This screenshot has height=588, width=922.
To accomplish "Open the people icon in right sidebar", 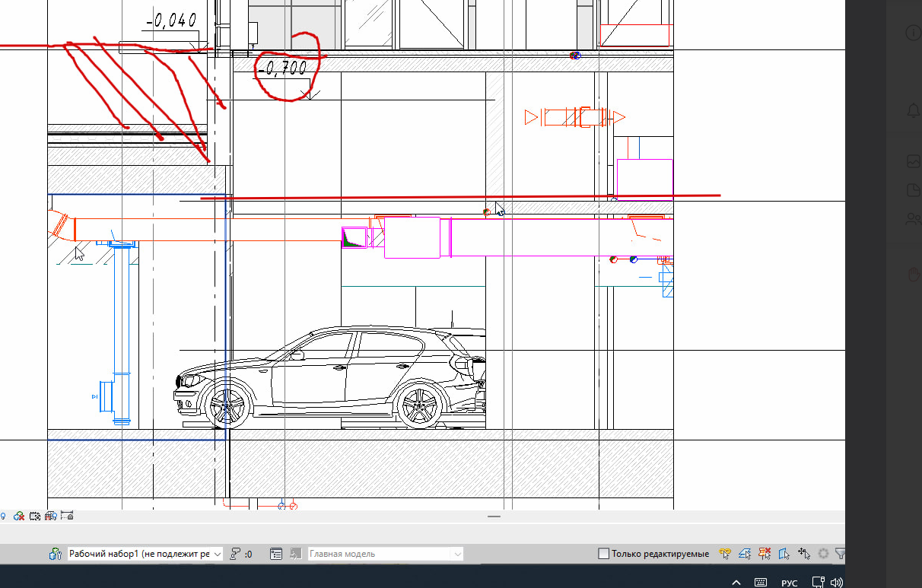I will [914, 219].
